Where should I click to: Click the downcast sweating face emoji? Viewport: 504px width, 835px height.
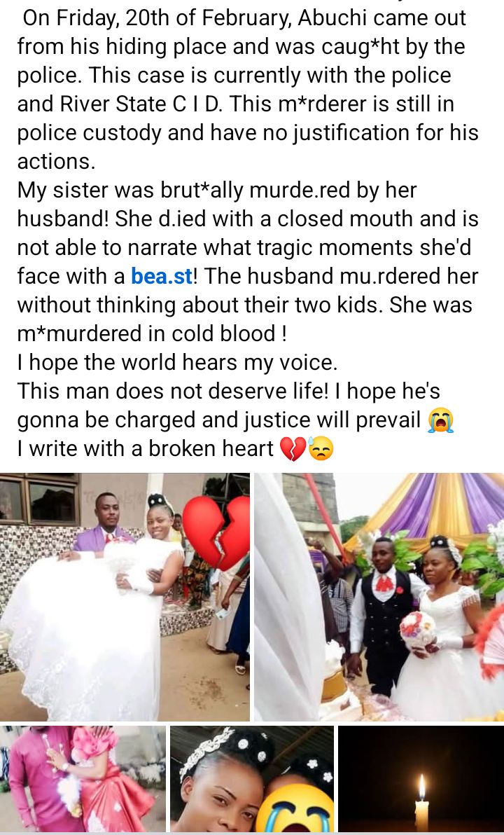321,449
